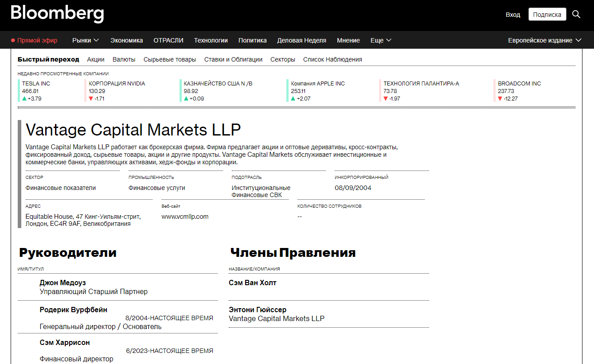Select executive Родерик Вурфбейн
This screenshot has height=364, width=594.
point(73,310)
